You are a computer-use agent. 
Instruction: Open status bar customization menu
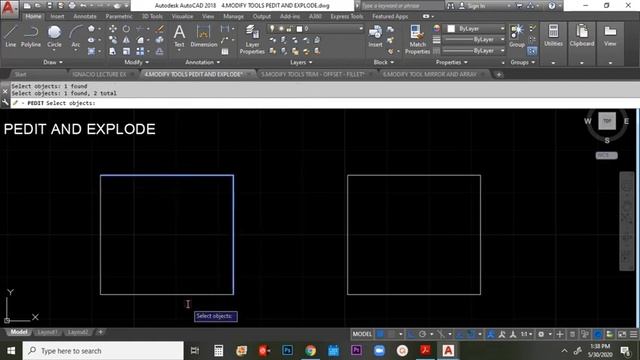pos(633,334)
